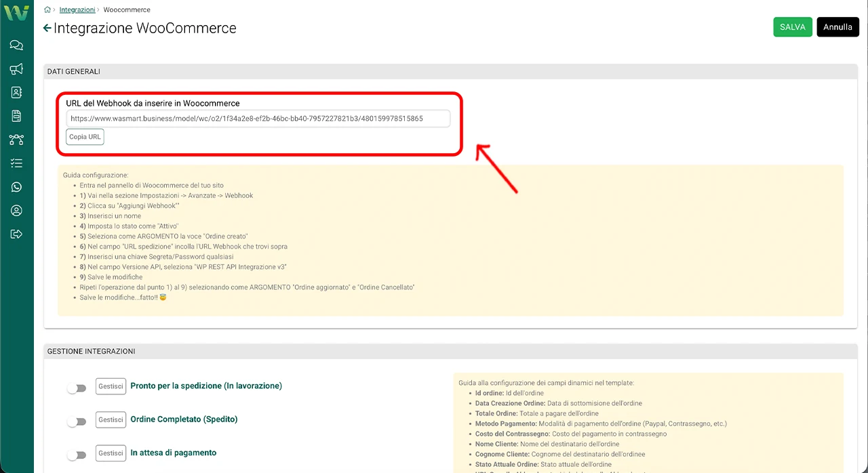Open the templates document icon
The height and width of the screenshot is (473, 868).
[x=16, y=117]
